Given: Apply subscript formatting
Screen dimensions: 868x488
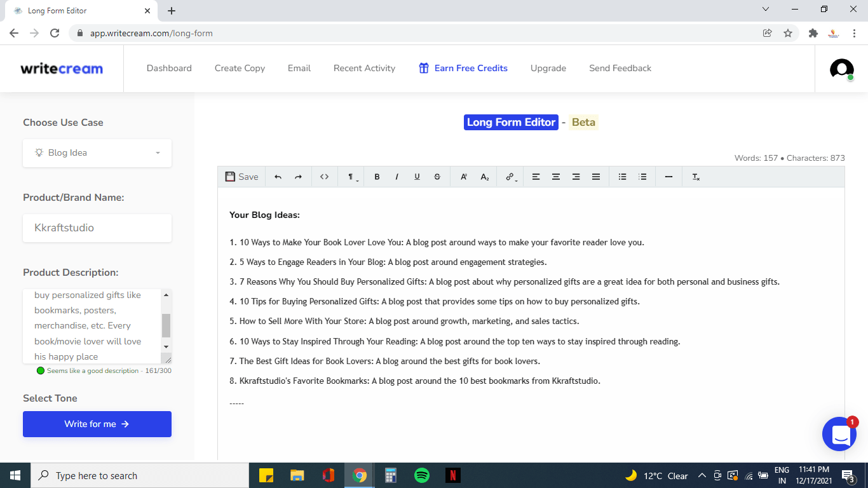Looking at the screenshot, I should (x=484, y=177).
